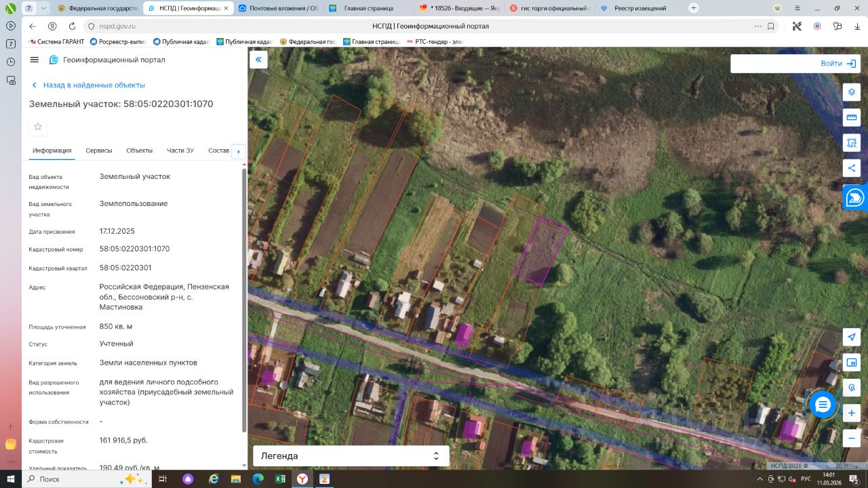This screenshot has width=868, height=488.
Task: Open the Task View taskbar button
Action: point(163,479)
